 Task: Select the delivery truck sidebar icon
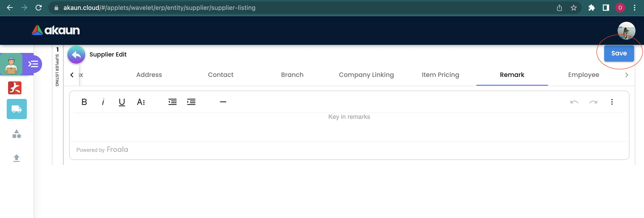[17, 109]
